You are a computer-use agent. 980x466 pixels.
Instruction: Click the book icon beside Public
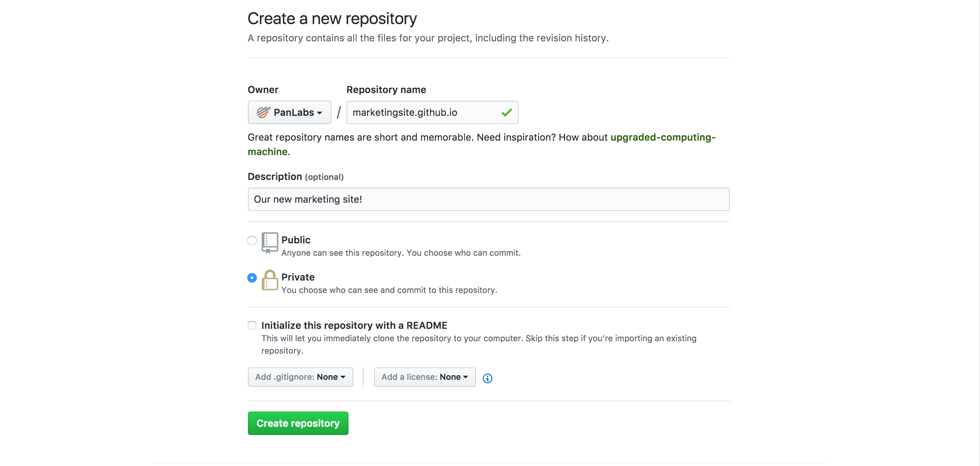270,243
